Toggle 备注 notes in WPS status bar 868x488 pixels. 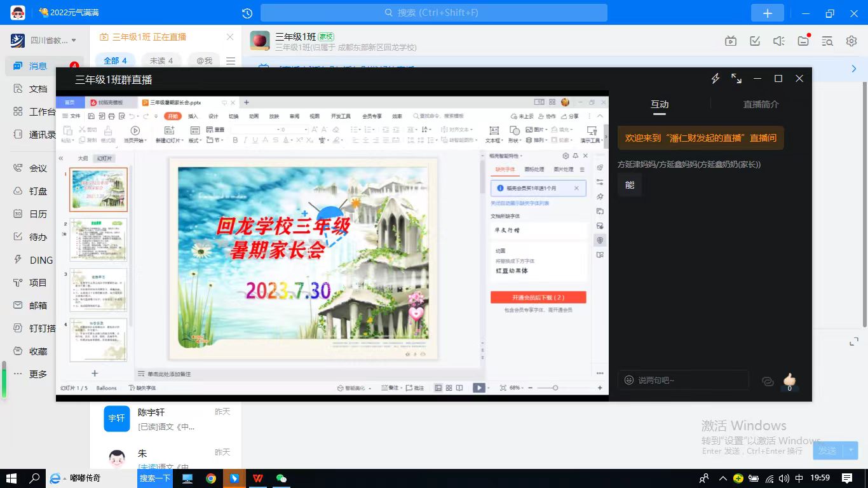390,388
